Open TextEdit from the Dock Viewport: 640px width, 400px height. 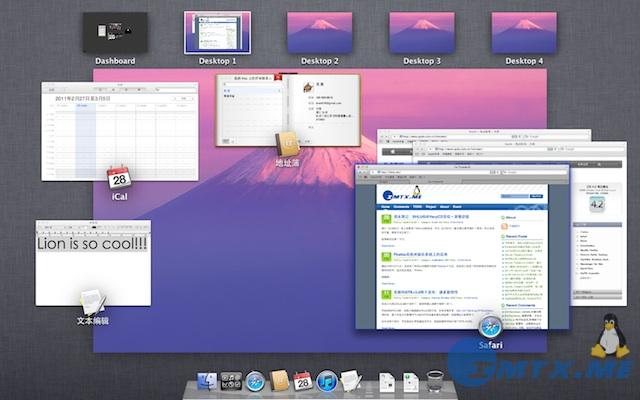(x=351, y=381)
